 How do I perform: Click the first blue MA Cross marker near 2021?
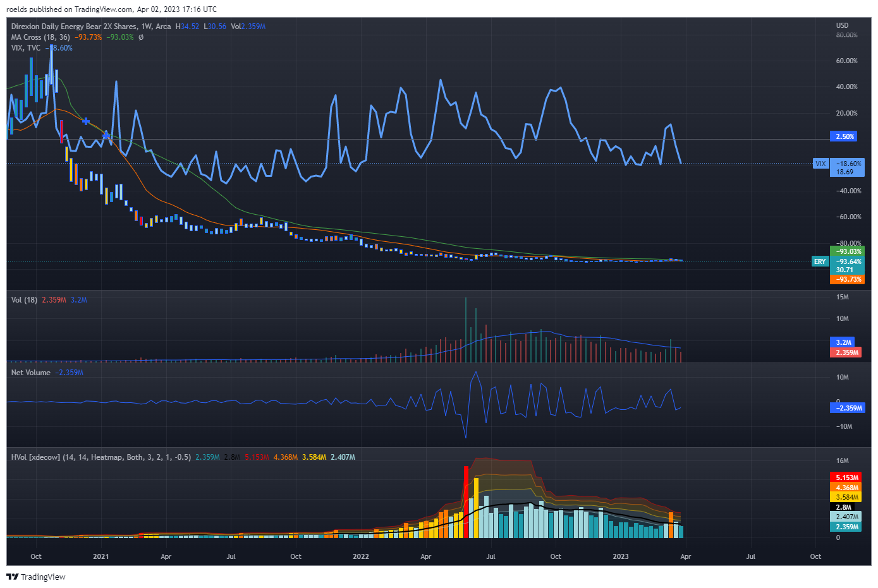click(x=86, y=121)
